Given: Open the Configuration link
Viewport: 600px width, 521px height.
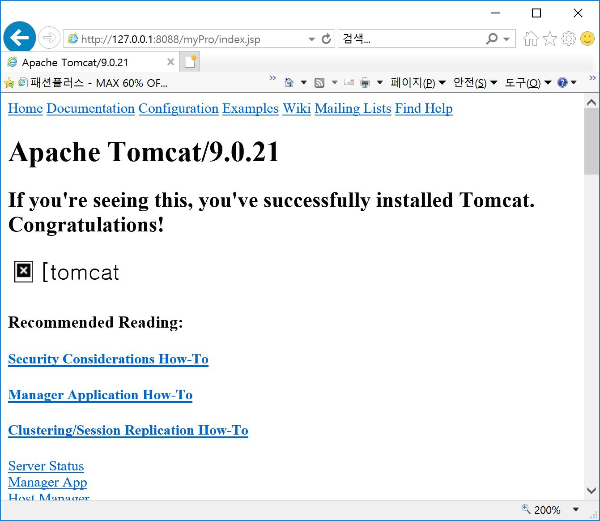Looking at the screenshot, I should (x=178, y=109).
